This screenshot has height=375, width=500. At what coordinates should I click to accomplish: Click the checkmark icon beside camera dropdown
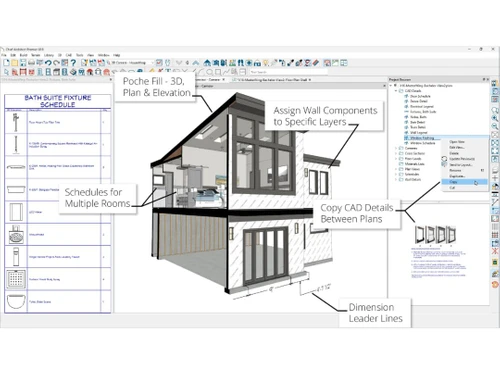159,63
